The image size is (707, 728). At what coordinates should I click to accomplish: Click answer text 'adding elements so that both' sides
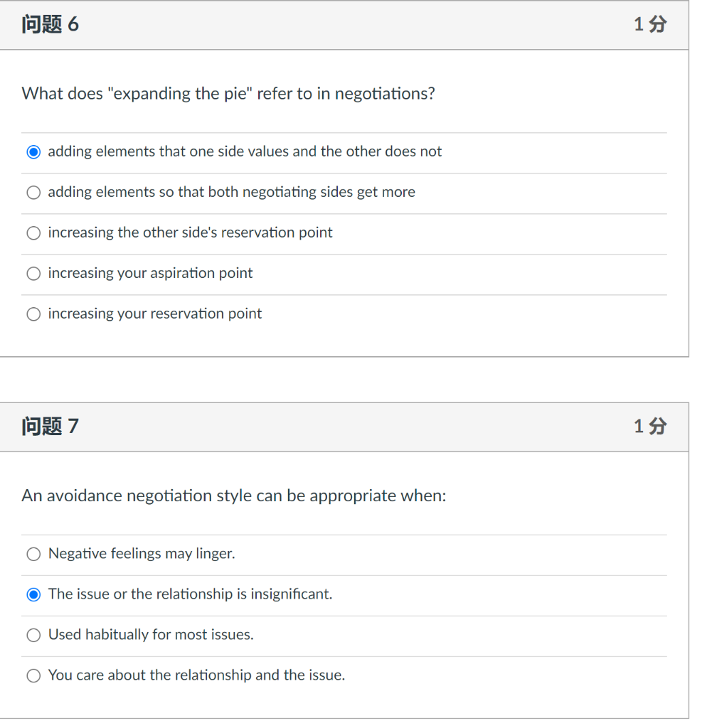[x=232, y=192]
